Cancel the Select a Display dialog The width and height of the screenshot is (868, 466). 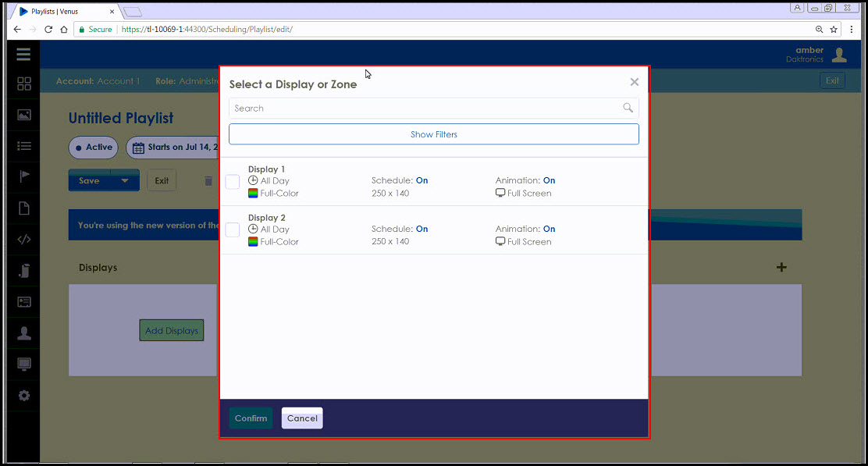[x=302, y=418]
